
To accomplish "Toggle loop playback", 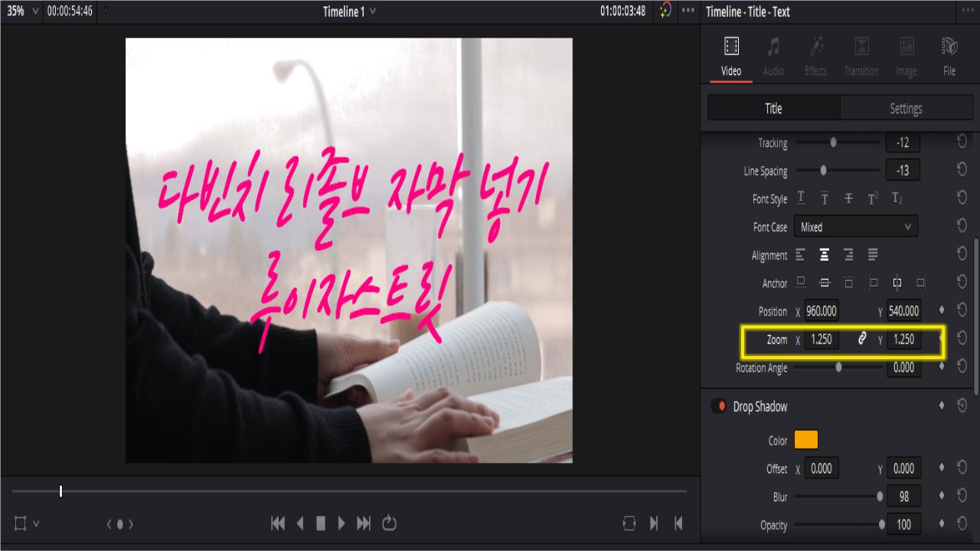I will click(x=389, y=523).
